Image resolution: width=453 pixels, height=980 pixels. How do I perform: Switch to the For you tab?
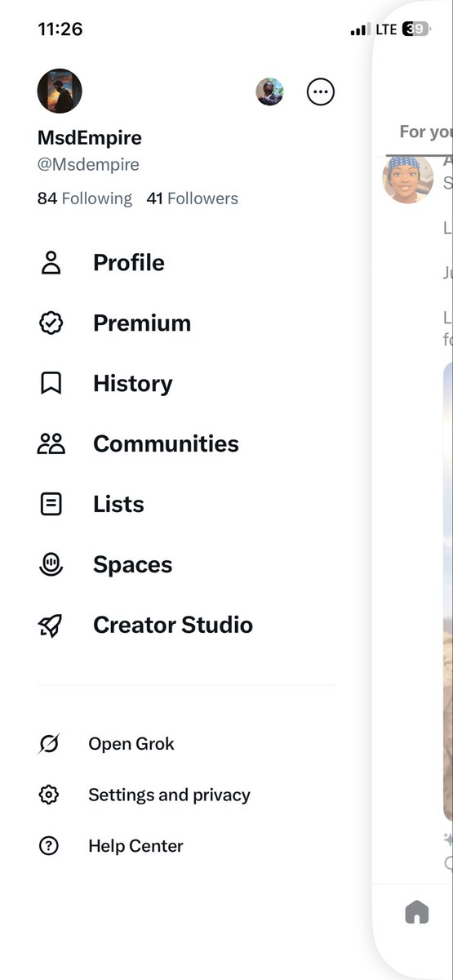pyautogui.click(x=425, y=131)
